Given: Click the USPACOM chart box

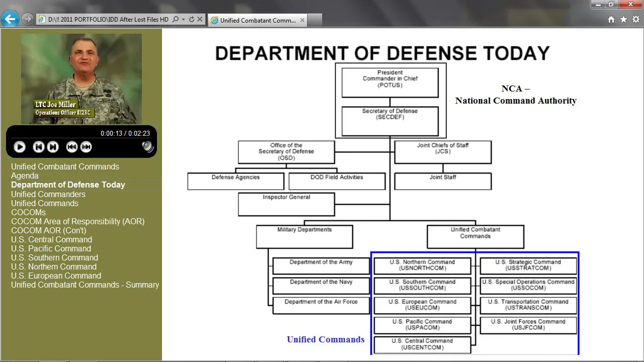Looking at the screenshot, I should [422, 325].
